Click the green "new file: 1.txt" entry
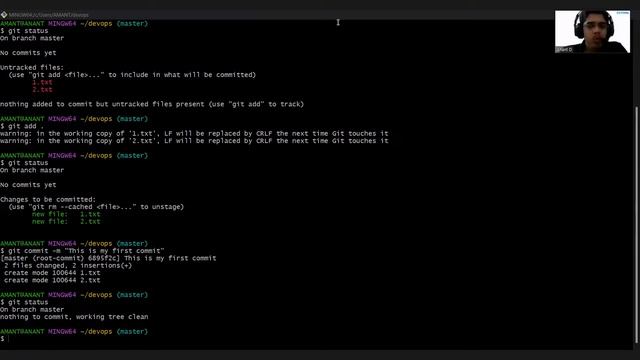This screenshot has width=640, height=360. (x=66, y=214)
